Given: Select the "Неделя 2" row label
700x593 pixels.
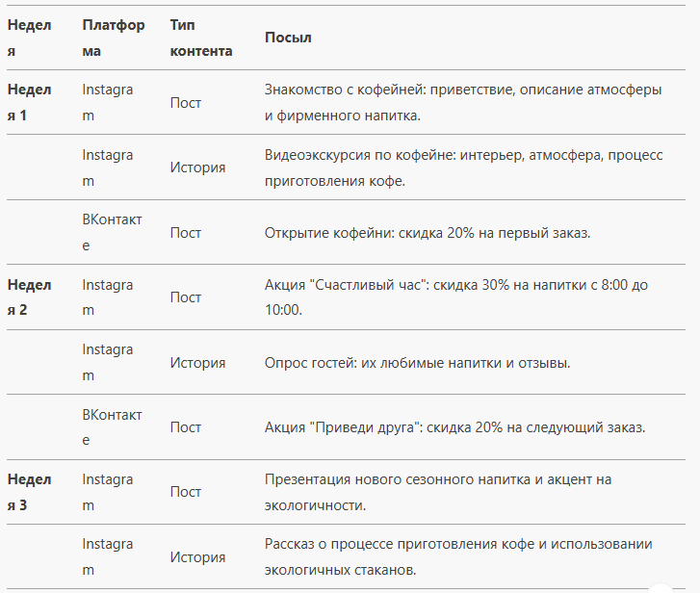Looking at the screenshot, I should coord(29,297).
